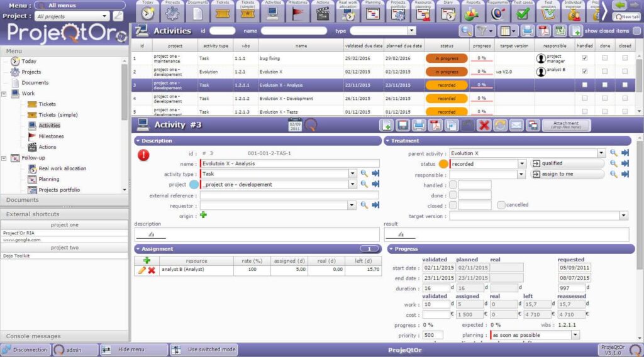The image size is (644, 357).
Task: Add an origin with the green plus icon
Action: tap(203, 216)
